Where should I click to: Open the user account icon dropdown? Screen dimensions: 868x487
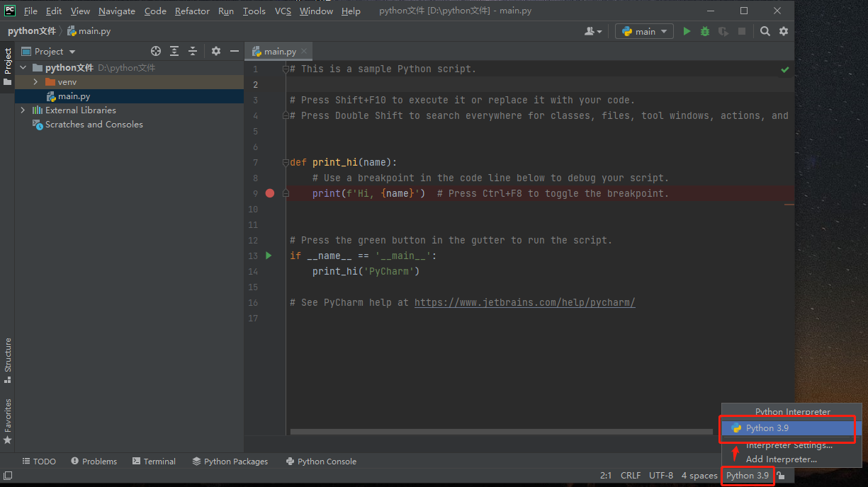click(x=593, y=31)
